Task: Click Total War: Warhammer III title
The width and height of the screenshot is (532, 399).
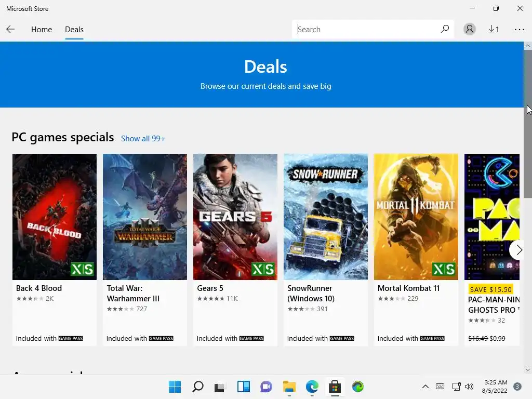Action: tap(133, 293)
